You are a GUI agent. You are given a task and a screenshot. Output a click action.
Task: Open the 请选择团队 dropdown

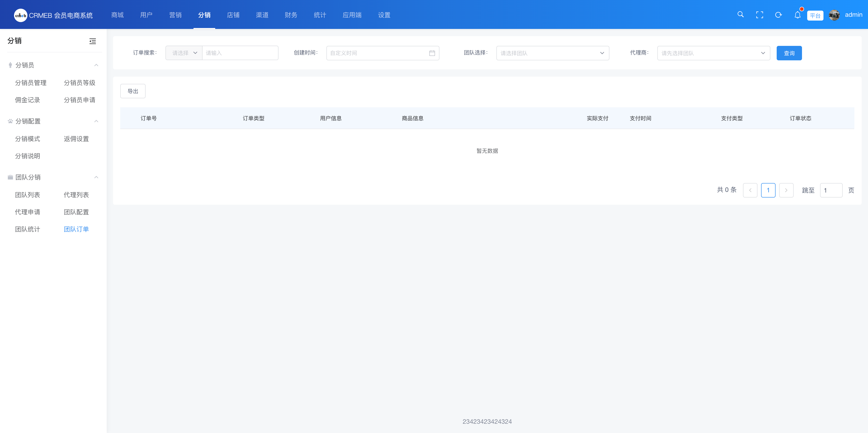pos(552,53)
